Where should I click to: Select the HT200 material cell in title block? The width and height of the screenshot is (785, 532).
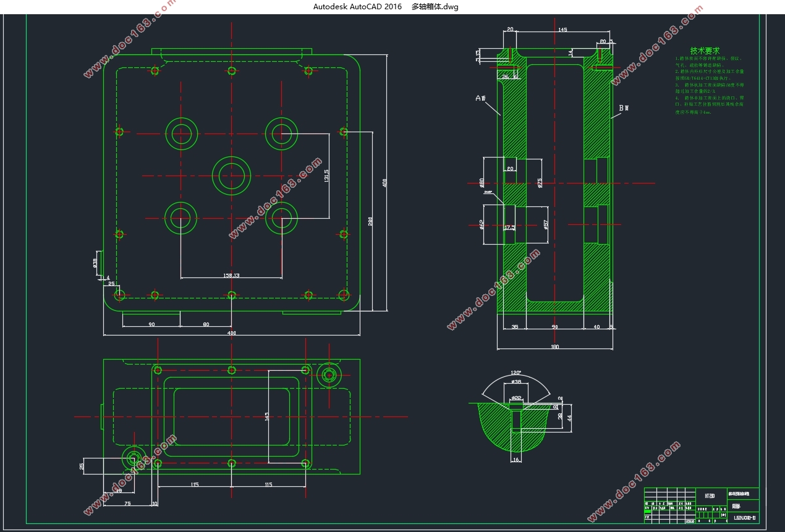coord(709,496)
